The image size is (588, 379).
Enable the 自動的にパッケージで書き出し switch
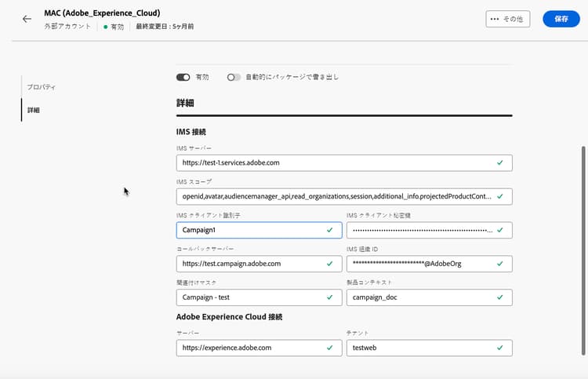coord(234,78)
